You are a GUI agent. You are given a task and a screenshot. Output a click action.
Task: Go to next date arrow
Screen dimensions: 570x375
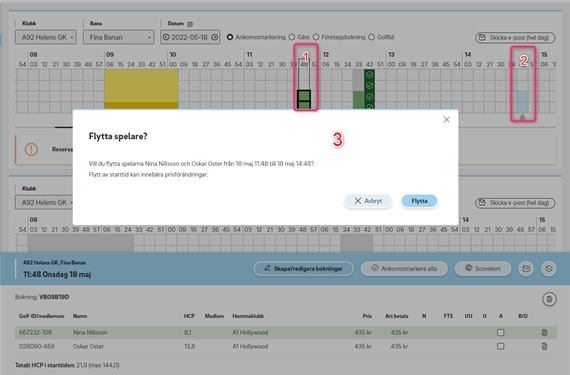click(215, 37)
